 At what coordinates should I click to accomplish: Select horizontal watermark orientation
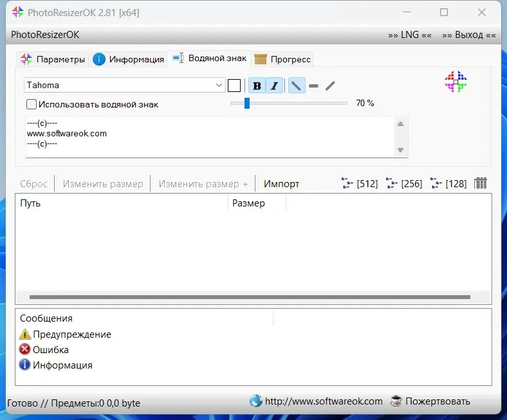[313, 86]
